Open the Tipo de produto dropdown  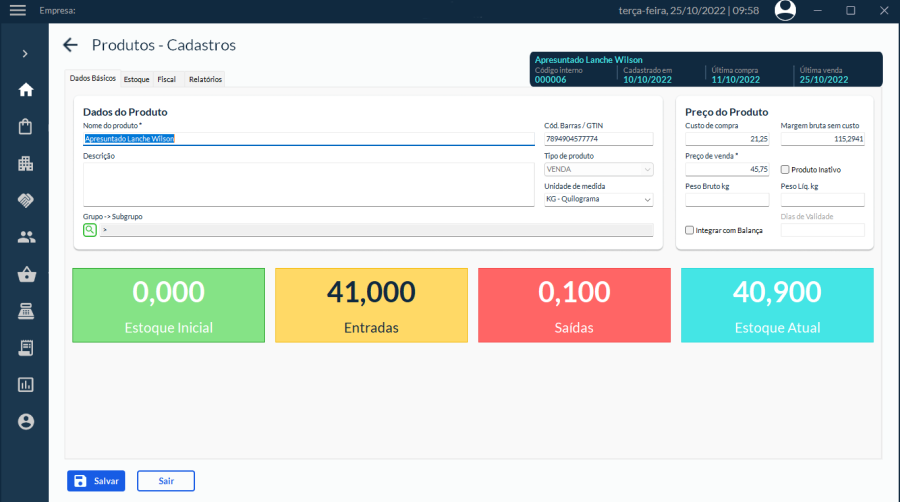(598, 170)
